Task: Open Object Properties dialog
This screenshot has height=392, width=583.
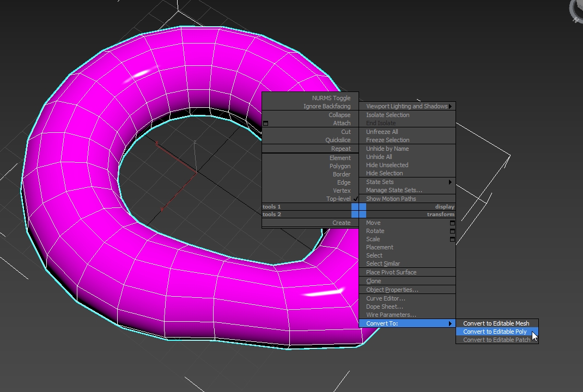Action: [392, 290]
